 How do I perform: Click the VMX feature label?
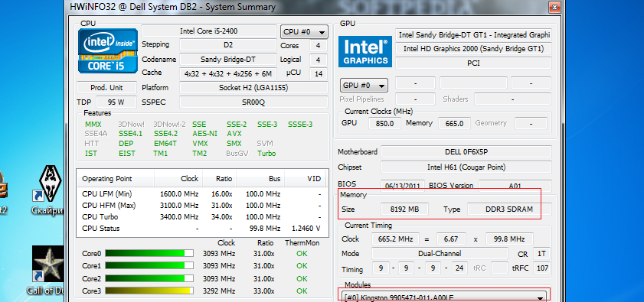[x=200, y=144]
